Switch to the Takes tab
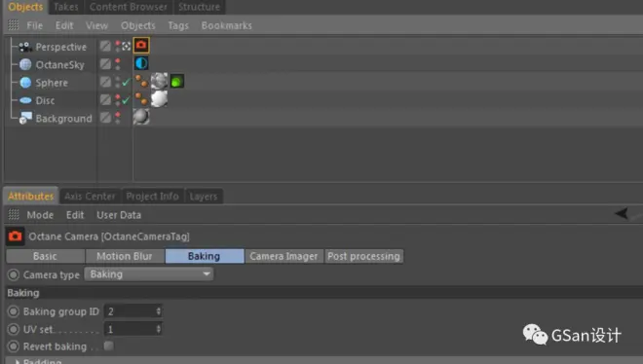Image resolution: width=643 pixels, height=364 pixels. click(x=66, y=7)
